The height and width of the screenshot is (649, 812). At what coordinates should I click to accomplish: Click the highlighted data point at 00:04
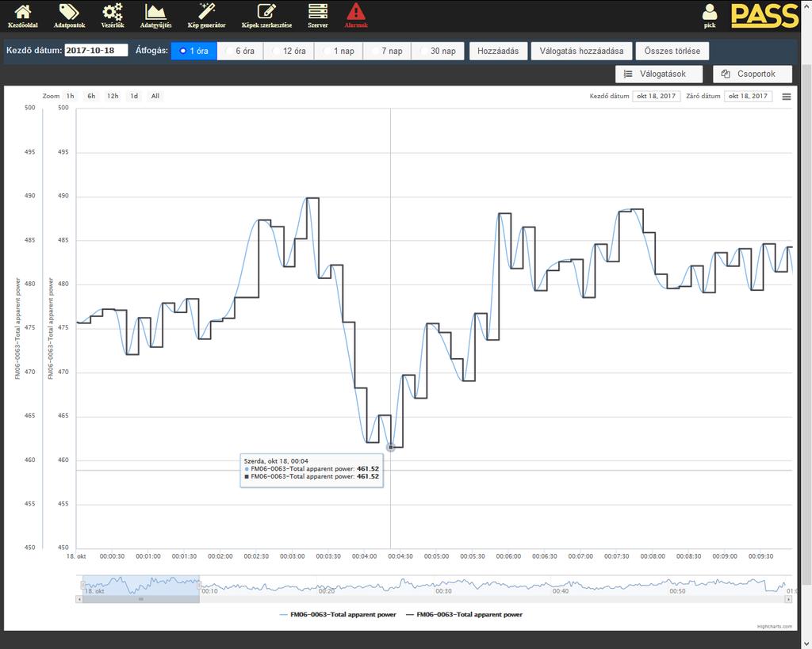391,447
